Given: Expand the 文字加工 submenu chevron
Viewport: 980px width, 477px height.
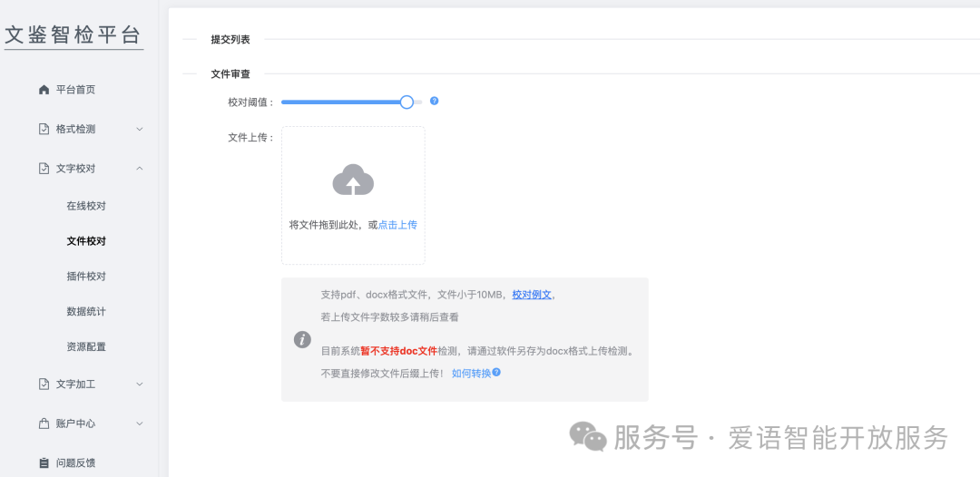Looking at the screenshot, I should point(140,385).
